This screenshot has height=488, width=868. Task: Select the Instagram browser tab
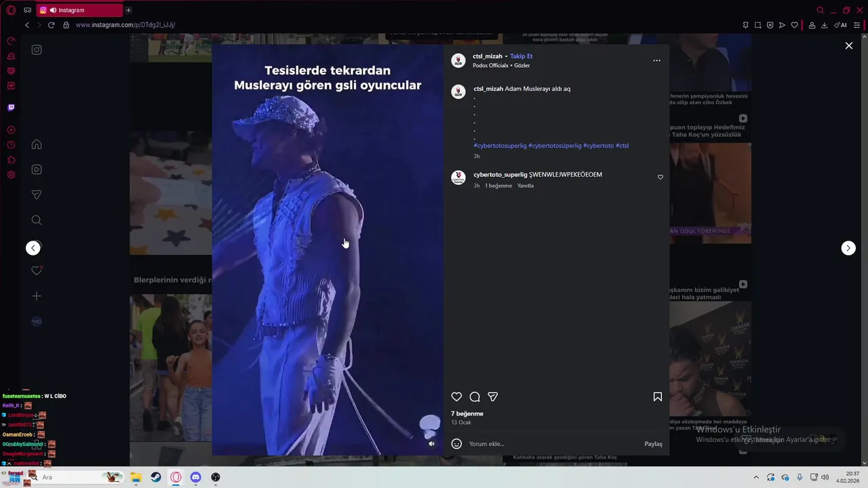click(x=79, y=10)
